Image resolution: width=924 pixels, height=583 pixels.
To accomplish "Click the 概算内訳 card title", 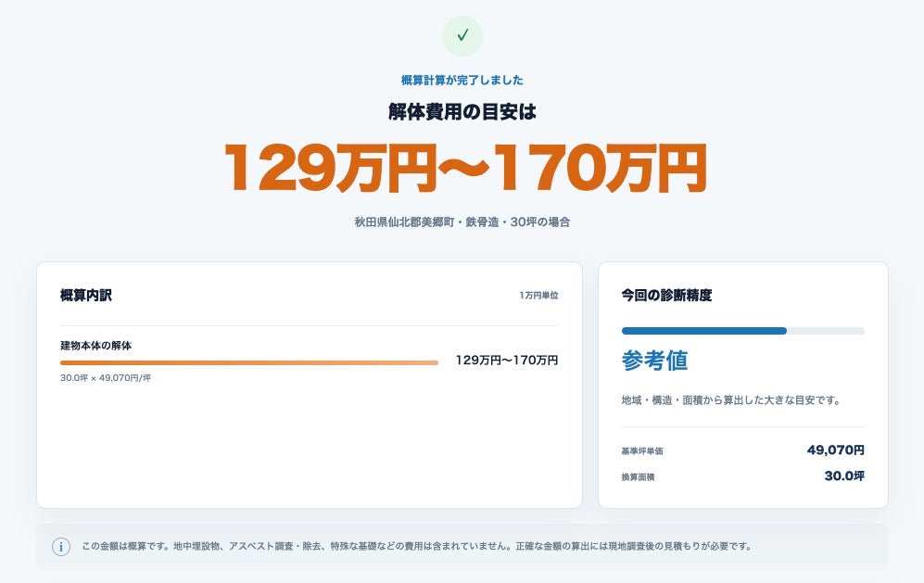I will pos(86,296).
